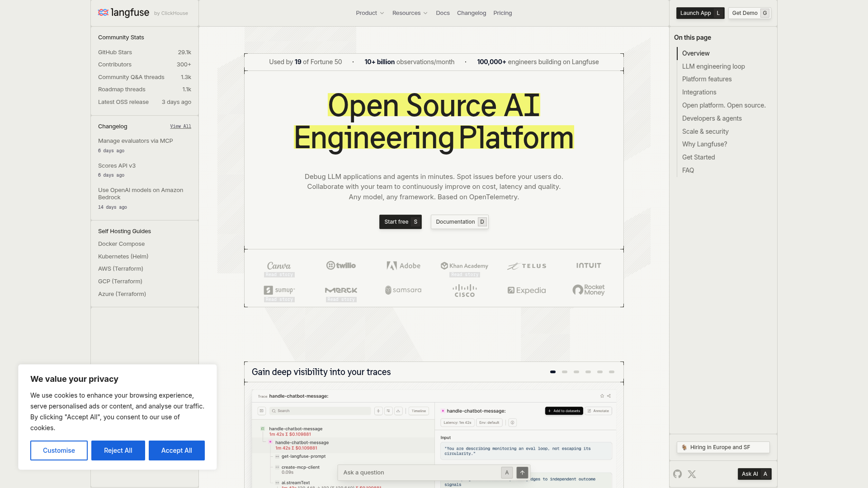Jump to Integrations section

[699, 92]
